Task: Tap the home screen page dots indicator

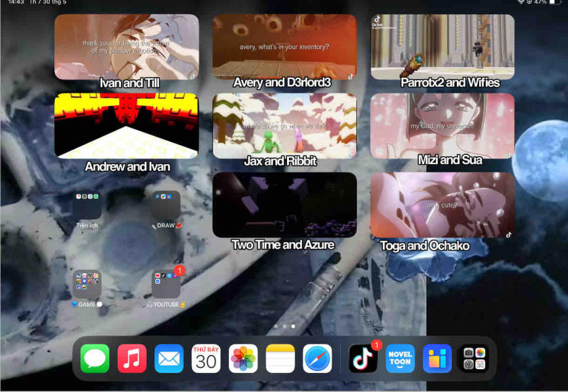Action: pos(284,326)
